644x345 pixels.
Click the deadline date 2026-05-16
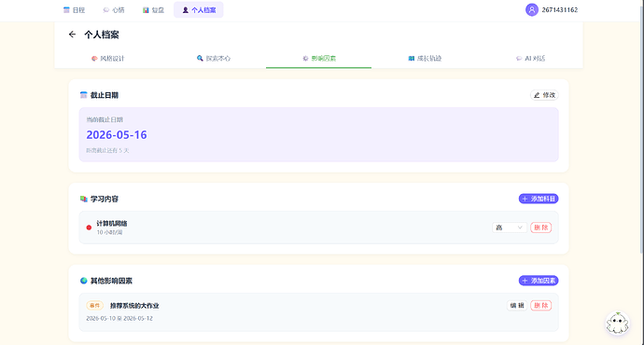click(x=117, y=135)
